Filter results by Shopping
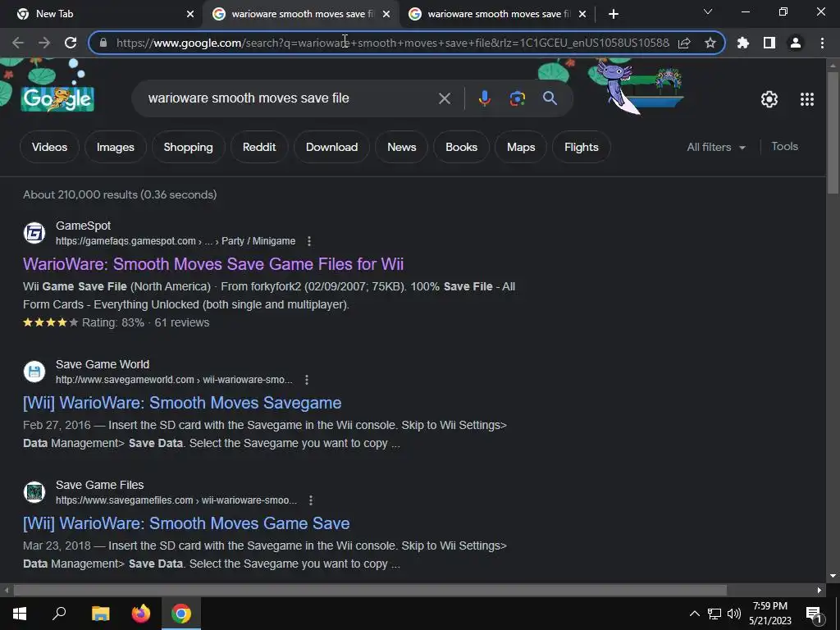The image size is (840, 630). pos(188,147)
